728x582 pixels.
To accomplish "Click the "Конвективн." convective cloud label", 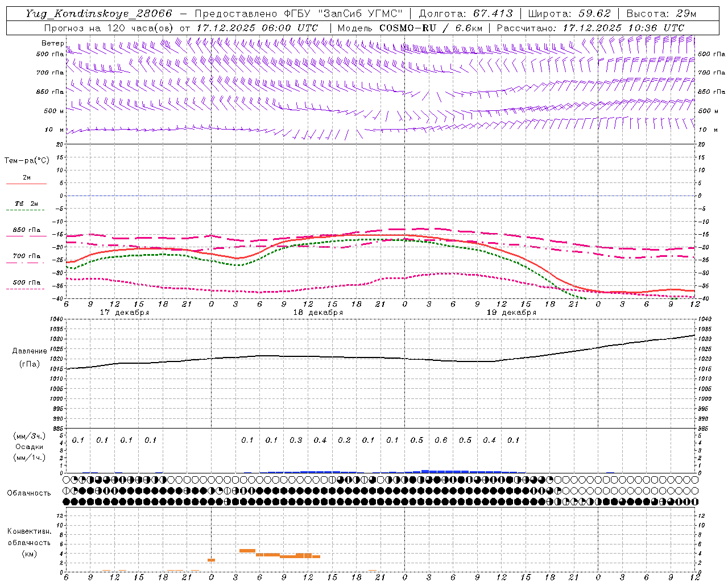I will click(29, 531).
